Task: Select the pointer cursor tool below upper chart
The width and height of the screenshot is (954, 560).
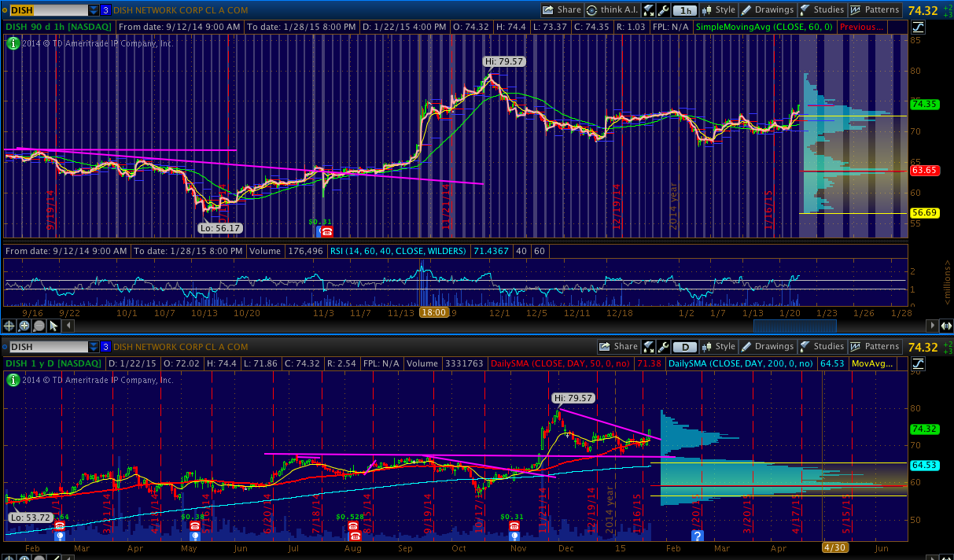Action: (x=54, y=325)
